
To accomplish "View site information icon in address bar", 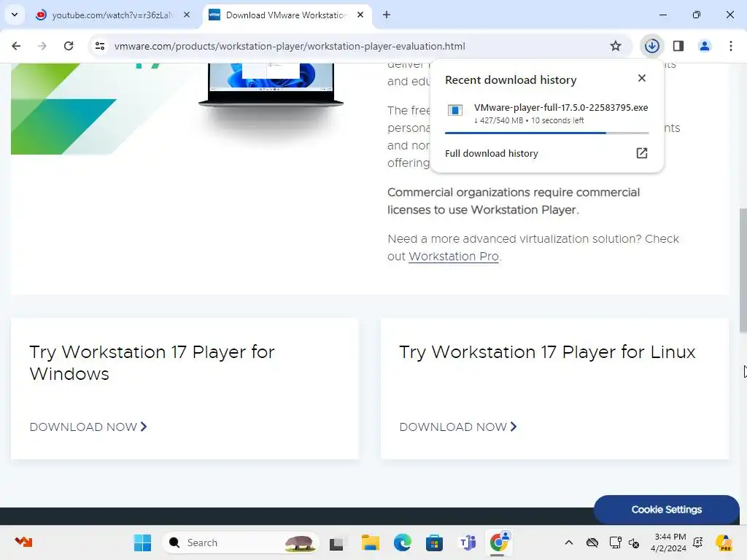I will pyautogui.click(x=100, y=46).
